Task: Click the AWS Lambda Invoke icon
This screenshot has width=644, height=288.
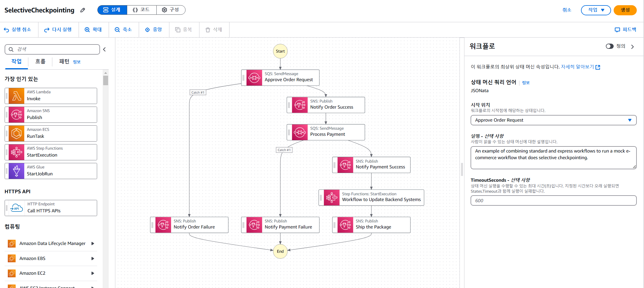Action: pos(16,96)
